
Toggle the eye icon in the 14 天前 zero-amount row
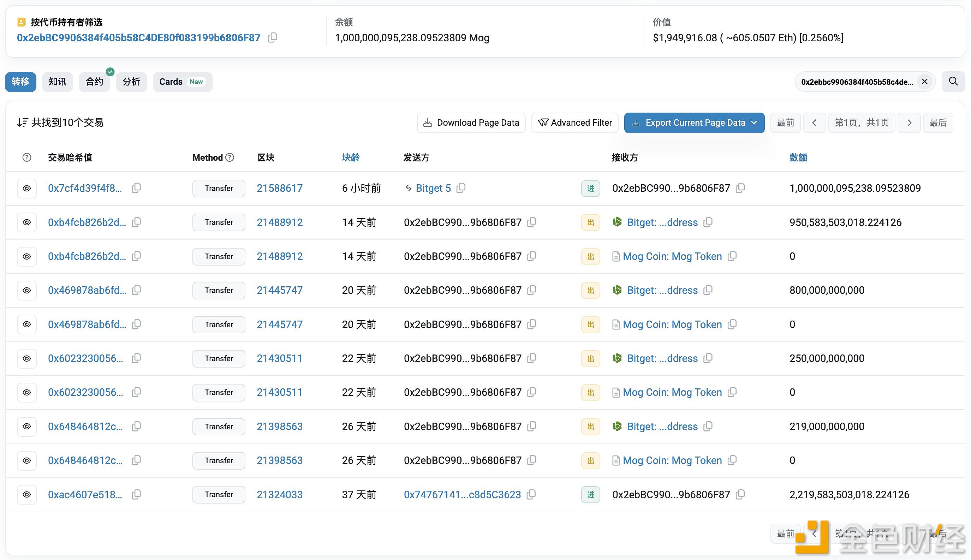[26, 257]
